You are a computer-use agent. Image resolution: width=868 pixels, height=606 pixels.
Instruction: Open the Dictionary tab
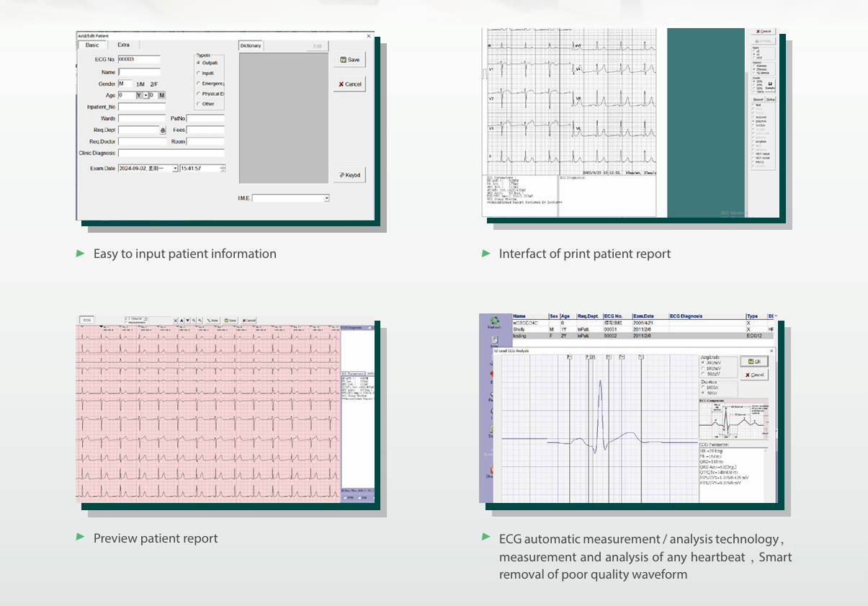click(x=251, y=45)
